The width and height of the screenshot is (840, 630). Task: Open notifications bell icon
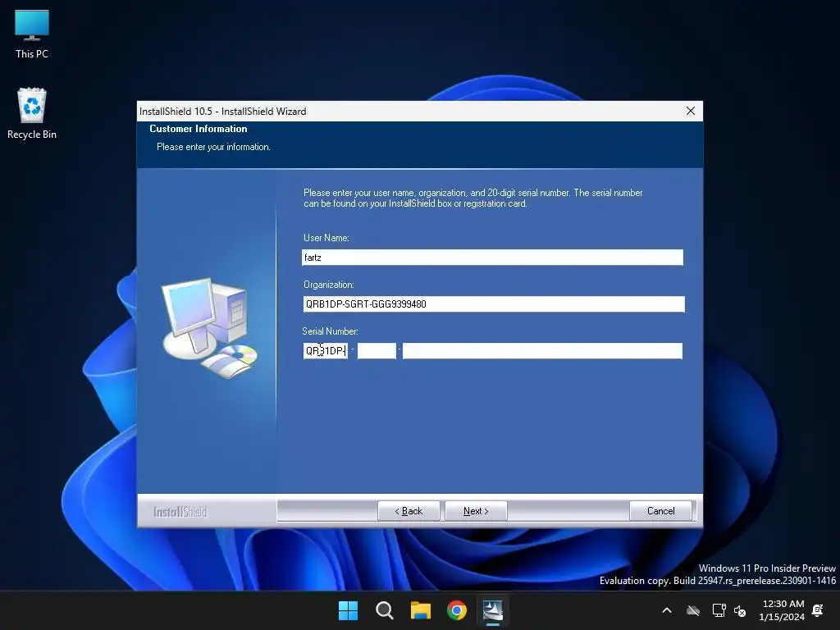818,610
